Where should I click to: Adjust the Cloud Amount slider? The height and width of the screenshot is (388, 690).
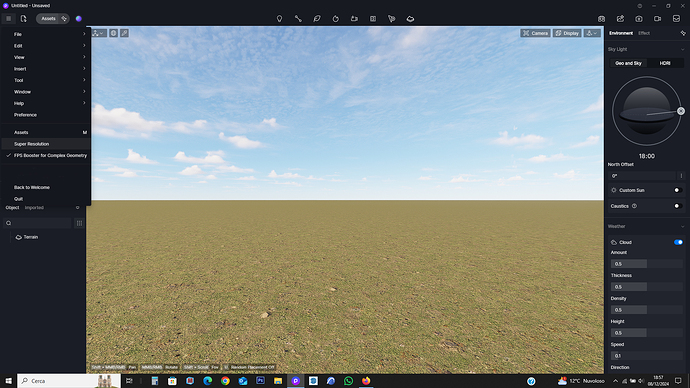pos(646,264)
